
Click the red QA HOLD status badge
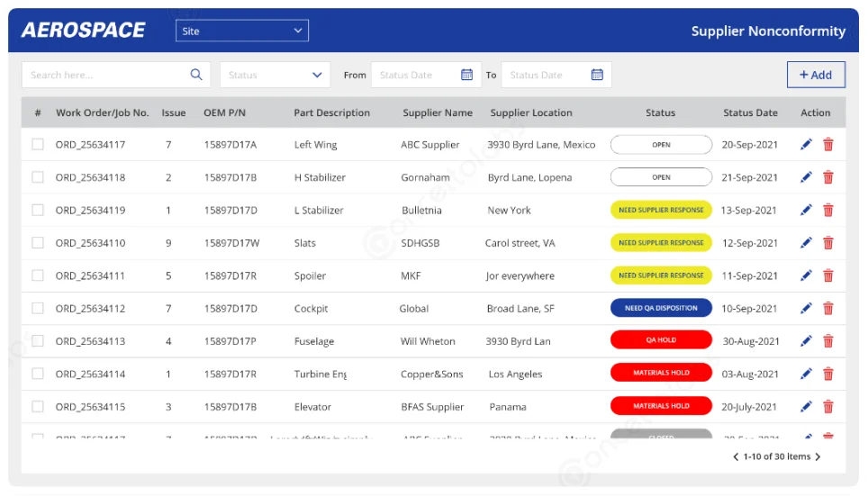[661, 341]
